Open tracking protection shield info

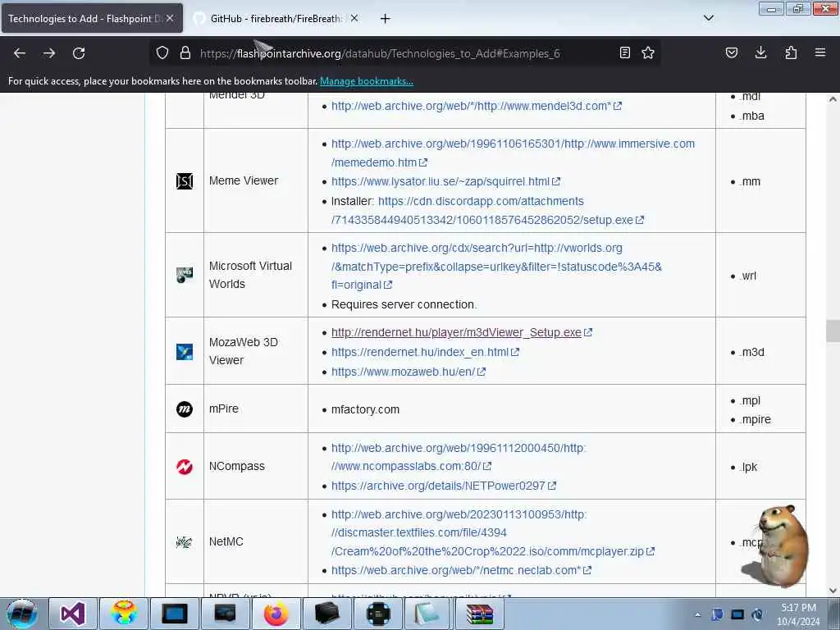(x=162, y=52)
